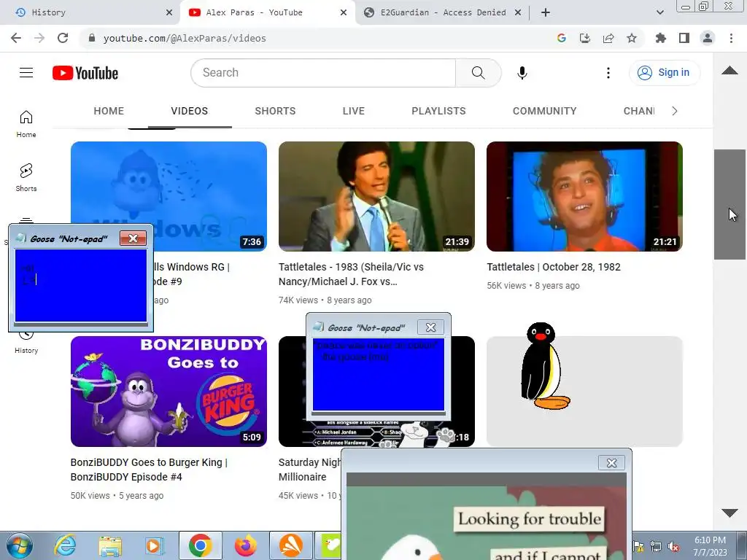
Task: Open Home in the YouTube sidebar
Action: tap(26, 124)
